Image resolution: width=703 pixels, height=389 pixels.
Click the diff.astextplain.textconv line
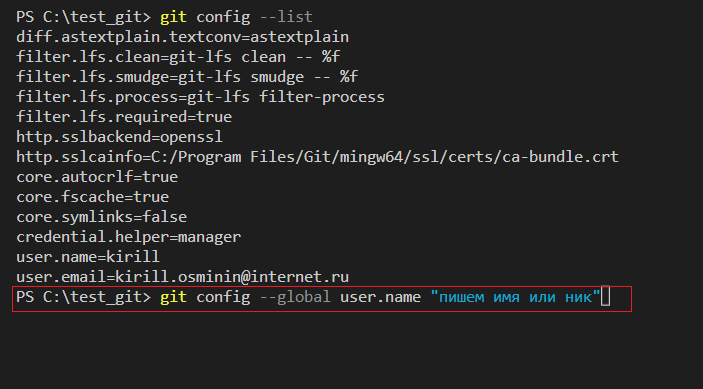tap(182, 37)
